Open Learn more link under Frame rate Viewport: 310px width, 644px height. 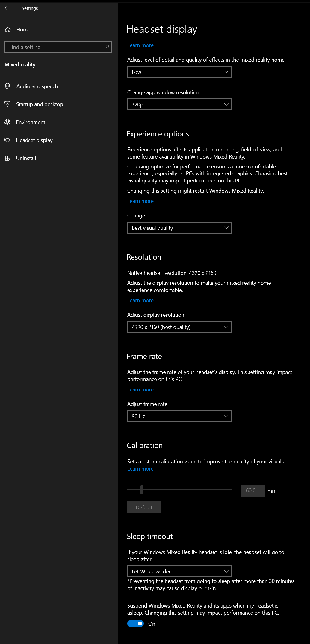click(x=140, y=389)
